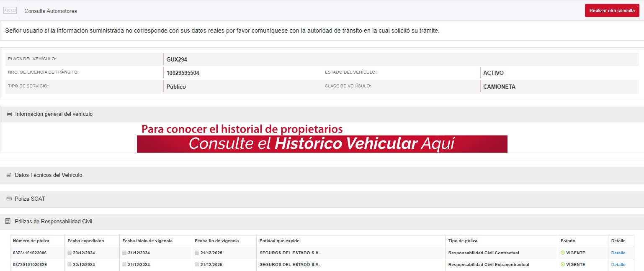Click the Consulta Automotores page title

[x=51, y=11]
